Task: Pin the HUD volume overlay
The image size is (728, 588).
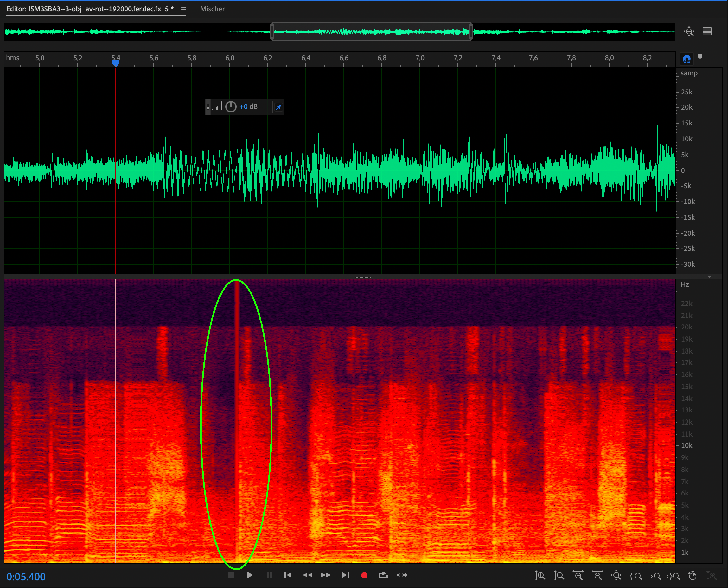Action: coord(278,107)
